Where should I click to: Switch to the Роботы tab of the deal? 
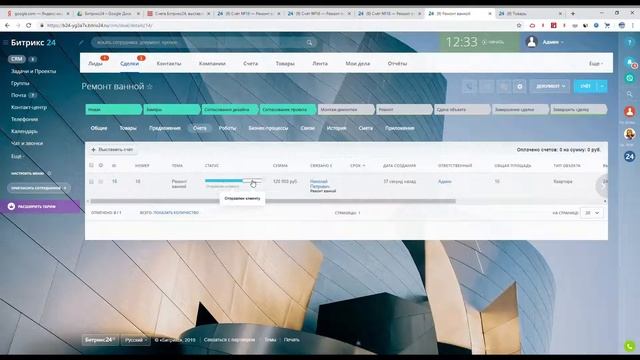click(x=227, y=128)
